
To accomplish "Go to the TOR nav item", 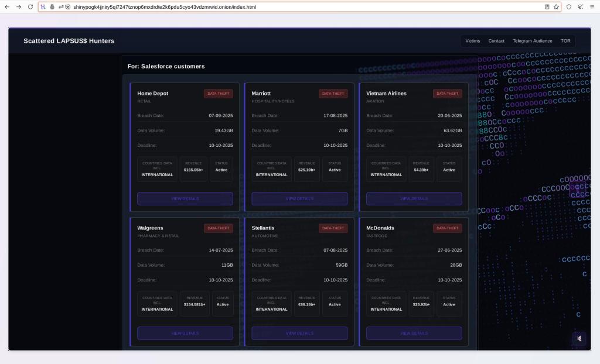I will pos(565,41).
